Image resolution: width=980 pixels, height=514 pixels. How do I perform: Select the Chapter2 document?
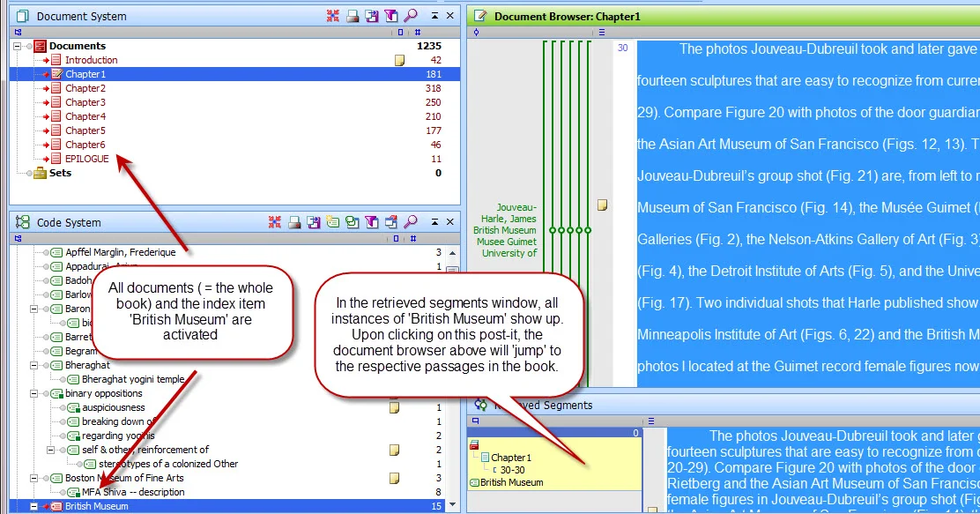click(x=85, y=88)
